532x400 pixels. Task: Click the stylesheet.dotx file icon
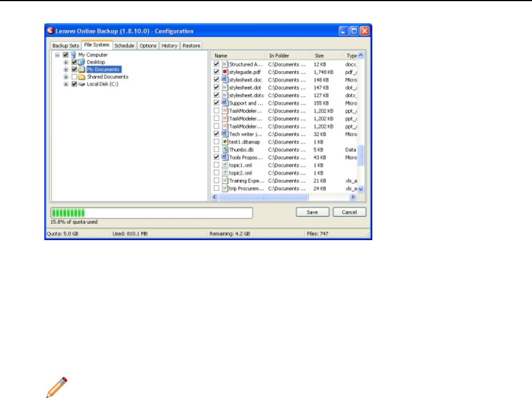tap(225, 96)
